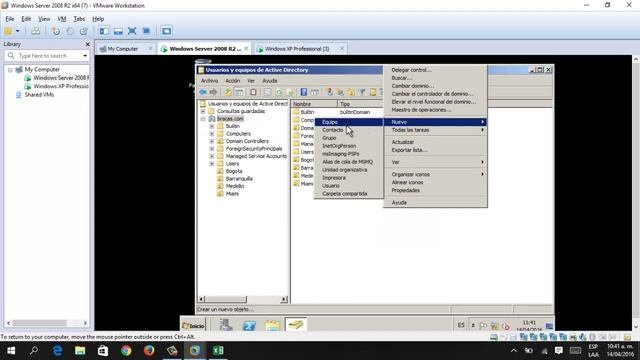The width and height of the screenshot is (640, 360).
Task: Click the up-one-level folder toolbar icon
Action: pyautogui.click(x=228, y=92)
